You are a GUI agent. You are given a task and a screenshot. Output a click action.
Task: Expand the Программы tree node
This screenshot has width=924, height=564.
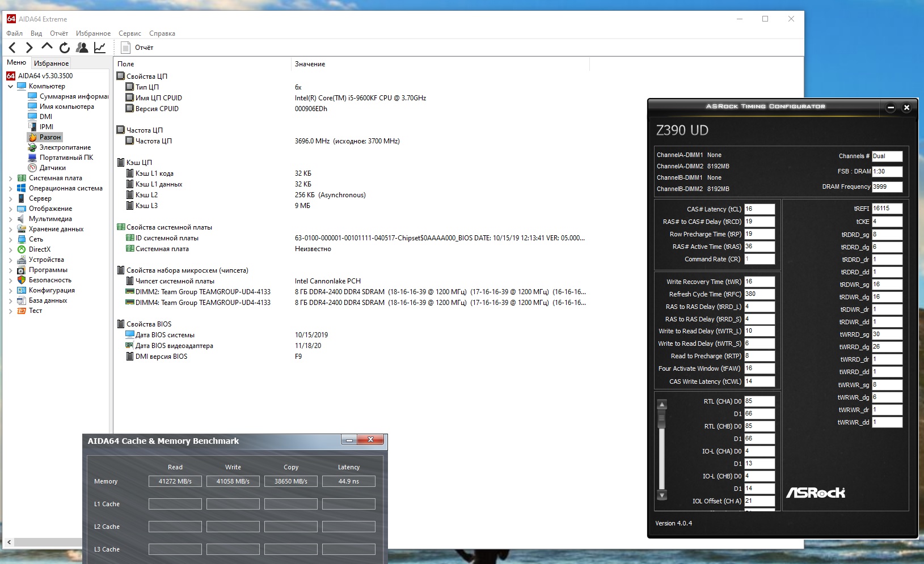pos(11,270)
